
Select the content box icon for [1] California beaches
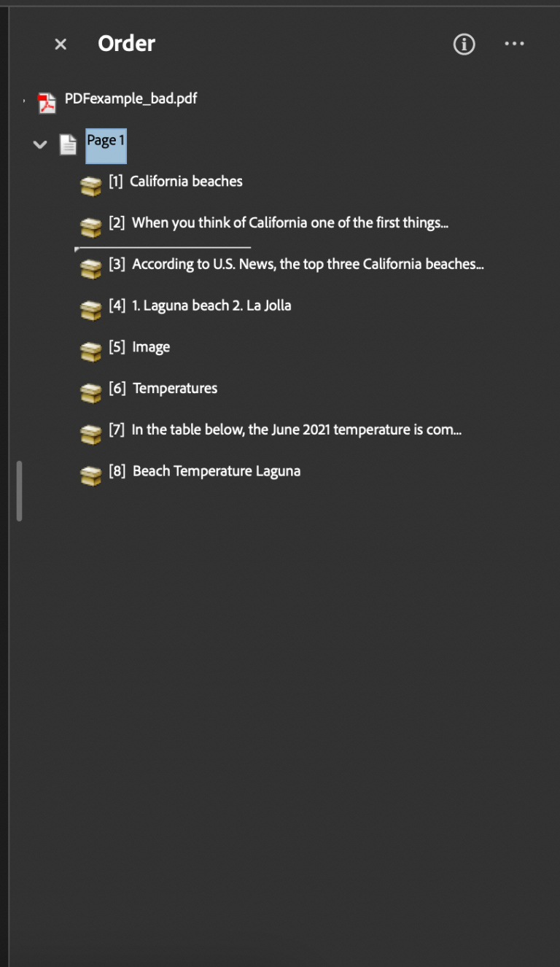(90, 185)
